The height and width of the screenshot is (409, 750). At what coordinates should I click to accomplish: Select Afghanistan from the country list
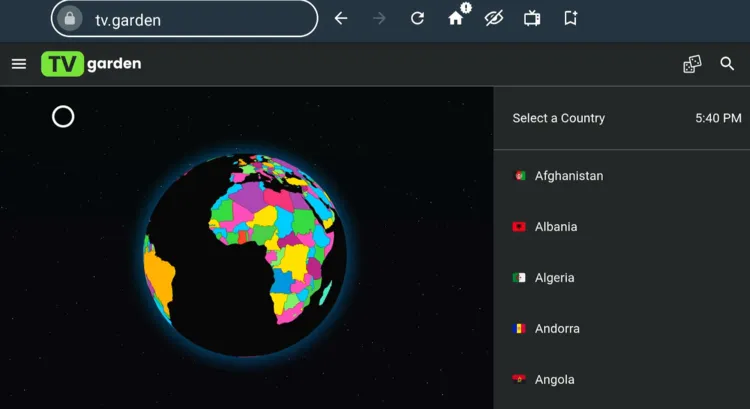point(622,176)
